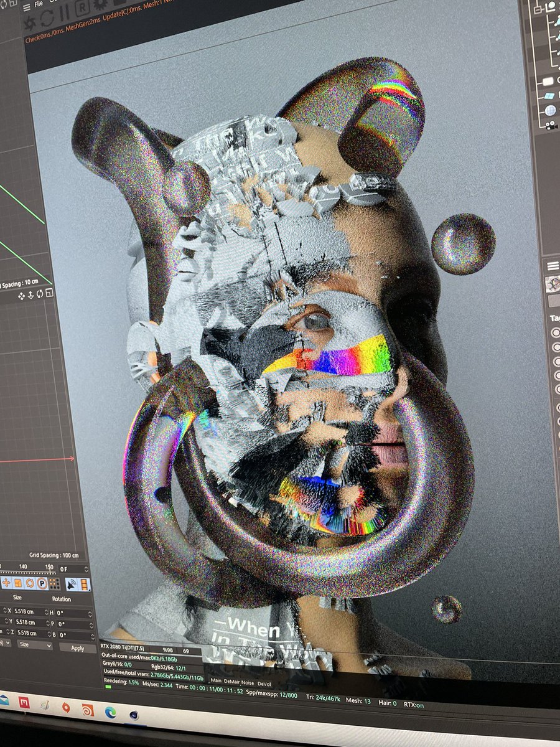Open the orange circle app on the taskbar

click(x=65, y=707)
